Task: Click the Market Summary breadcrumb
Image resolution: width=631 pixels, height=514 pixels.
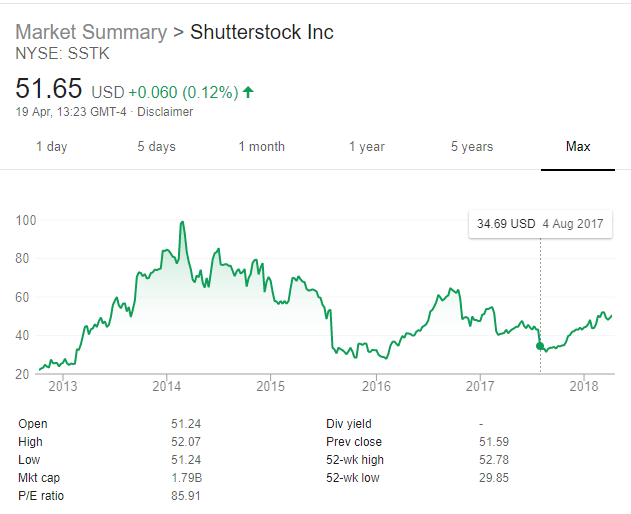Action: click(x=91, y=32)
